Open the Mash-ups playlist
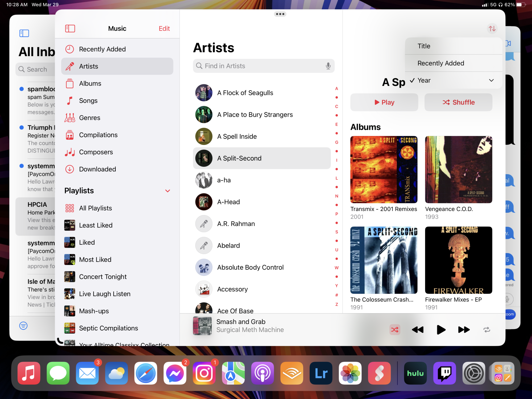This screenshot has height=399, width=532. [x=117, y=311]
